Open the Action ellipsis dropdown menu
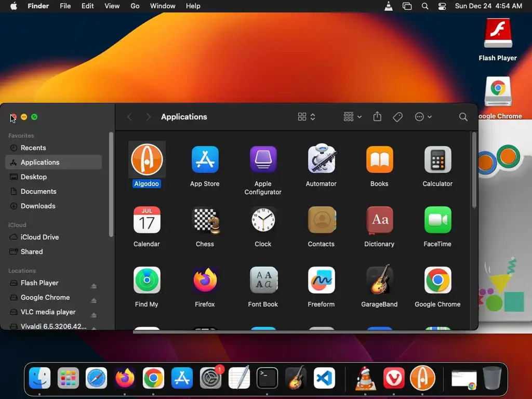Image resolution: width=532 pixels, height=399 pixels. pos(423,117)
